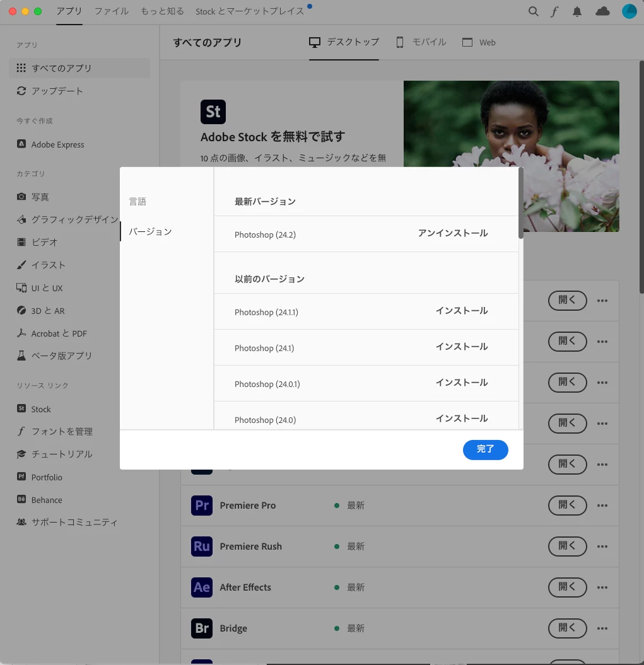Click the Premiere Rush app icon

tap(202, 546)
